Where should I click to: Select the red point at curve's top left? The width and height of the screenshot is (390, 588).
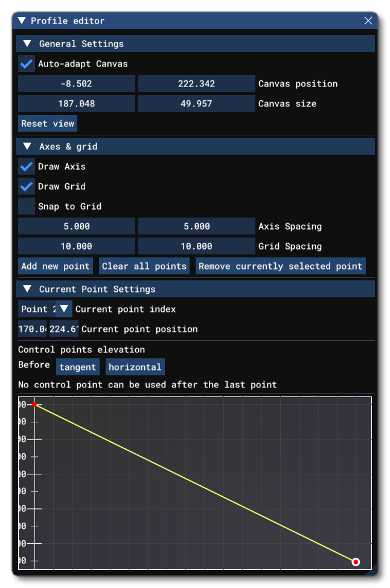35,404
